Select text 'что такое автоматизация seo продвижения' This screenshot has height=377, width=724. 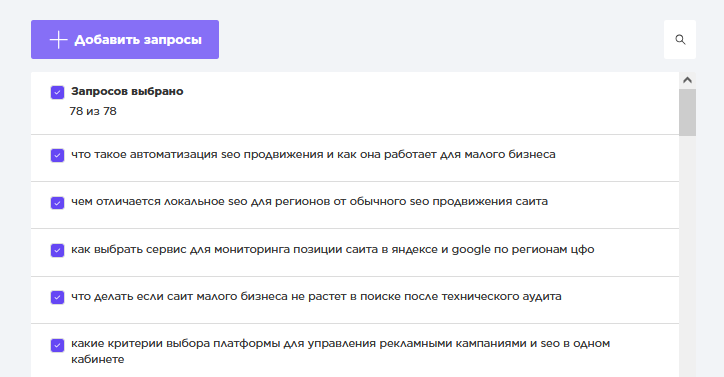pyautogui.click(x=197, y=154)
